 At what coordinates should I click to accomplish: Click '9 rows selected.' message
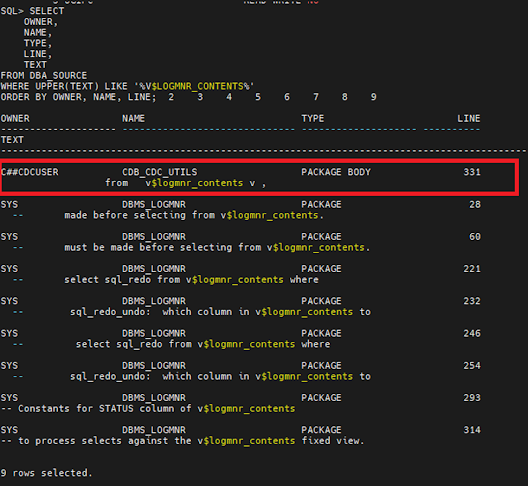46,473
